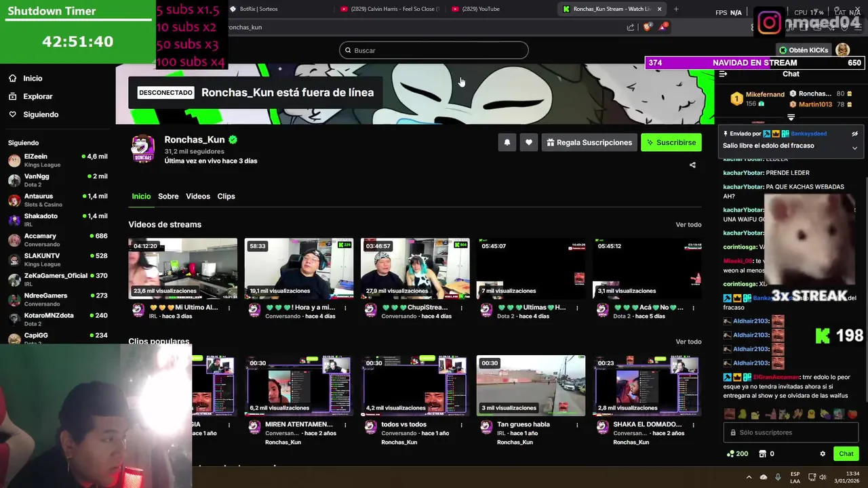Image resolution: width=868 pixels, height=488 pixels.
Task: Click the three-dot menu on Tan grueso habla clip
Action: (578, 424)
